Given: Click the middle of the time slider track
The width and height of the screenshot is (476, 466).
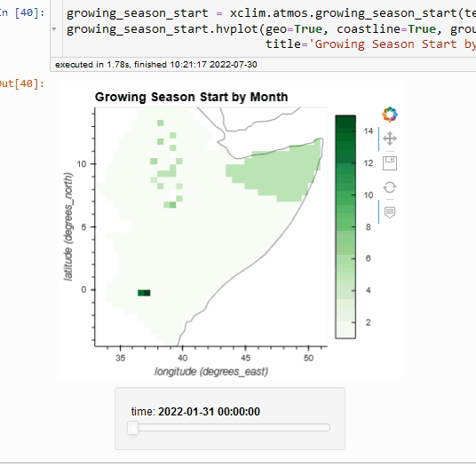Looking at the screenshot, I should point(228,428).
